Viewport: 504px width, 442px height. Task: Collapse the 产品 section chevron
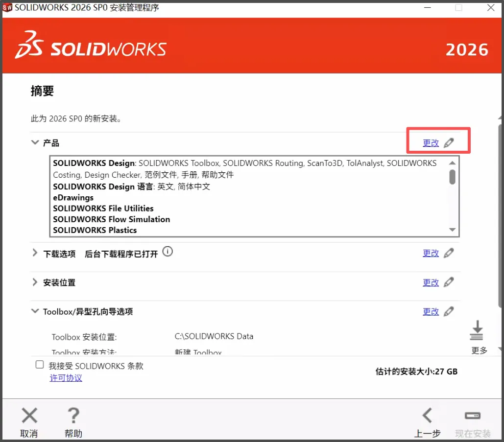[x=35, y=142]
